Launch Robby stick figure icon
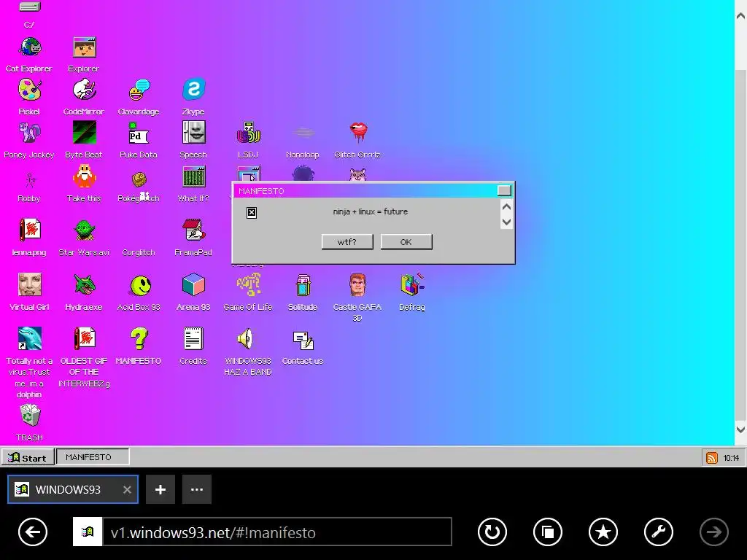The width and height of the screenshot is (747, 560). (29, 180)
